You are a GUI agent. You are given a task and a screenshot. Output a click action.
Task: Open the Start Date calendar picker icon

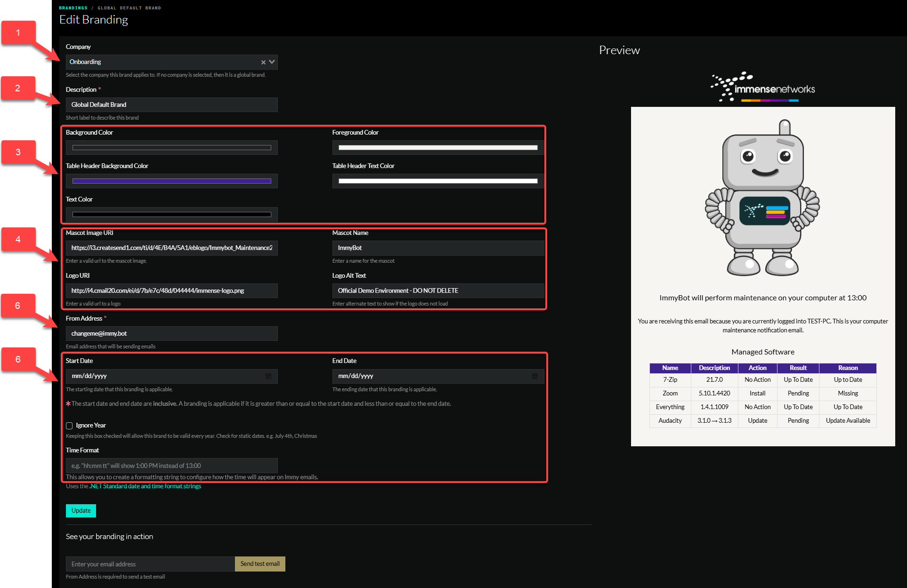click(x=268, y=376)
